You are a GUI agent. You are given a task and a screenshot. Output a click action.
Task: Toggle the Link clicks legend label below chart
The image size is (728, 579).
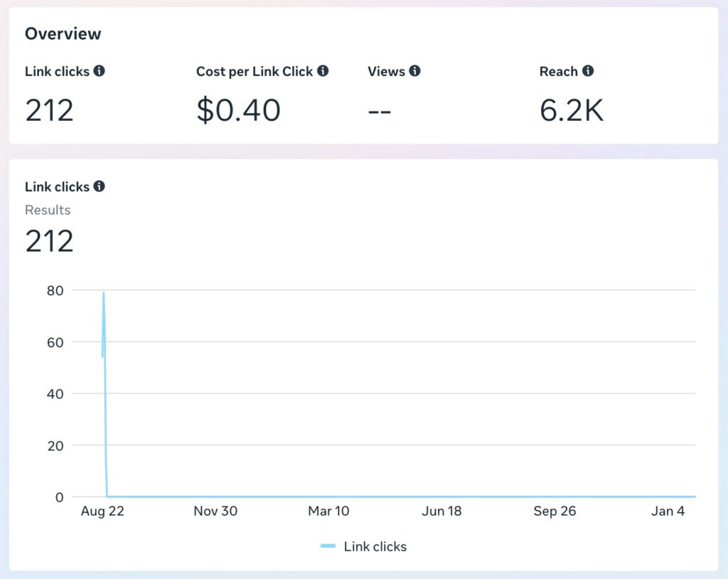tap(375, 546)
